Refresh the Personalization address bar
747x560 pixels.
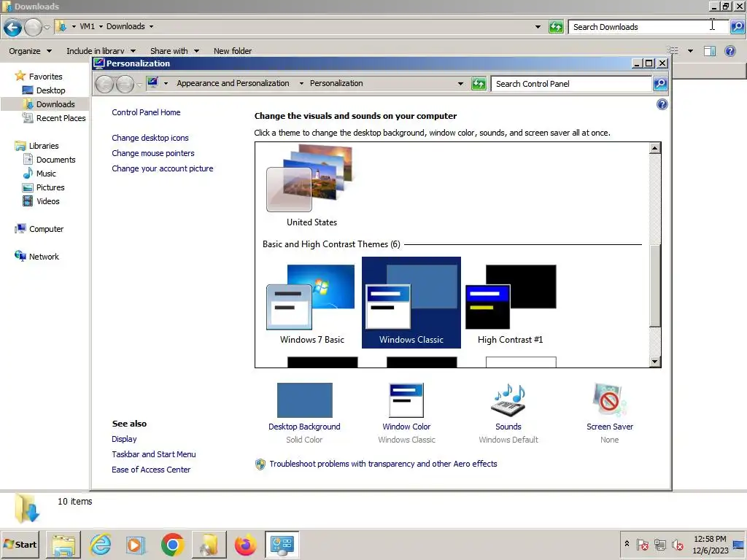[x=479, y=84]
